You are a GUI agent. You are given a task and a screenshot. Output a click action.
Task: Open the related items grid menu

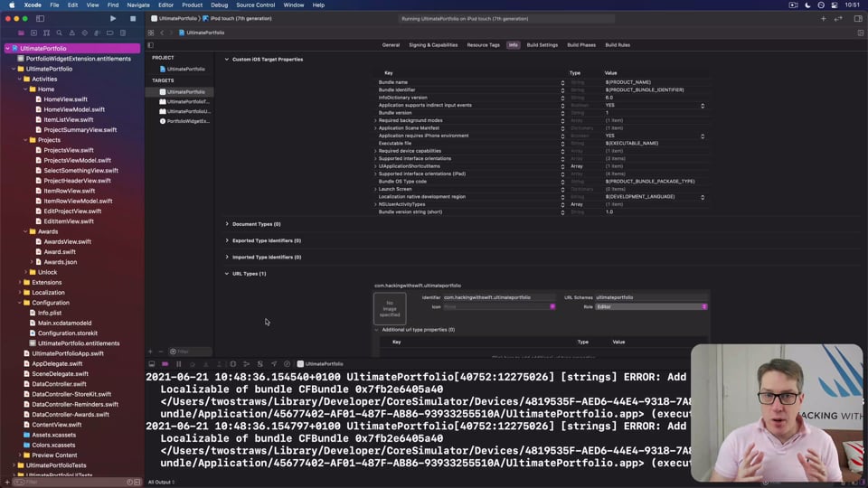(151, 33)
